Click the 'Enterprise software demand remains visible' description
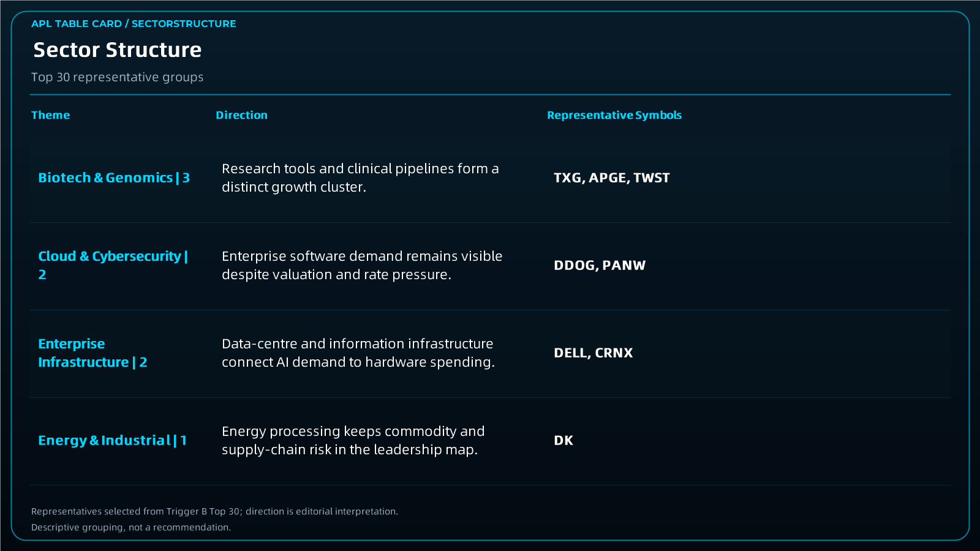Image resolution: width=980 pixels, height=551 pixels. pos(362,265)
